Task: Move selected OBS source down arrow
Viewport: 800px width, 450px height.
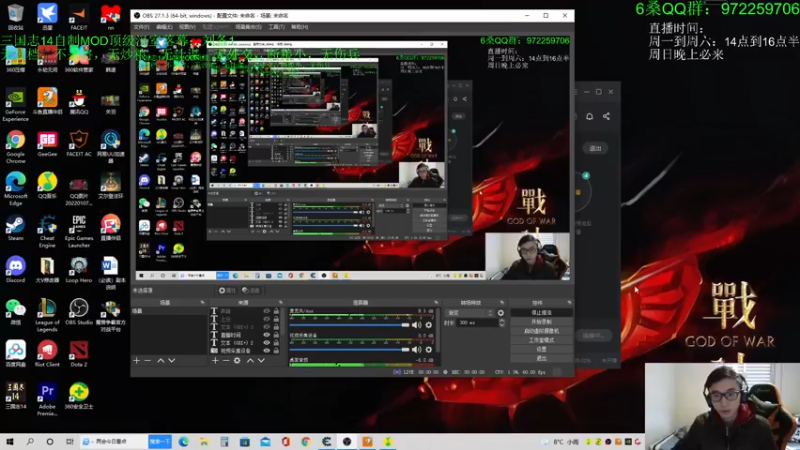Action: [x=261, y=361]
